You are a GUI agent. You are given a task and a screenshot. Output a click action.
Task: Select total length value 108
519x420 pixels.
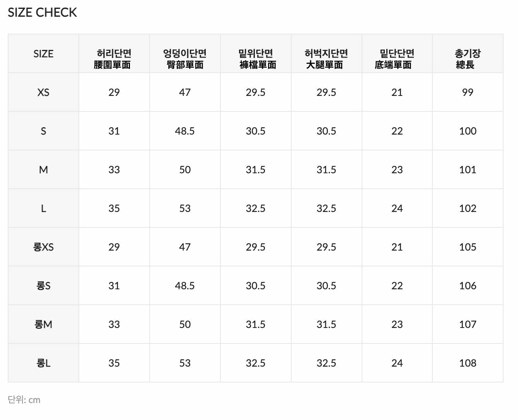(468, 363)
